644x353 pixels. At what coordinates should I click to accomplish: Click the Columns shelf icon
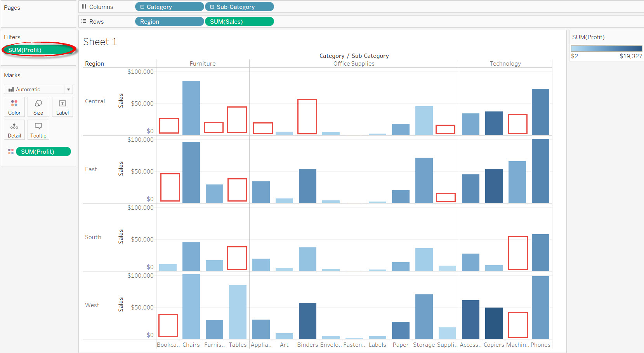[84, 7]
